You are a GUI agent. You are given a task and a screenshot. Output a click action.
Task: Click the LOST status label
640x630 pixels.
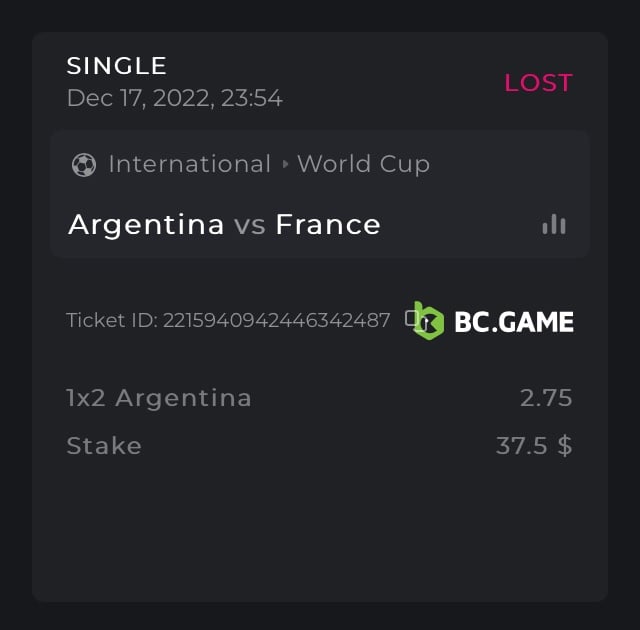pyautogui.click(x=538, y=83)
